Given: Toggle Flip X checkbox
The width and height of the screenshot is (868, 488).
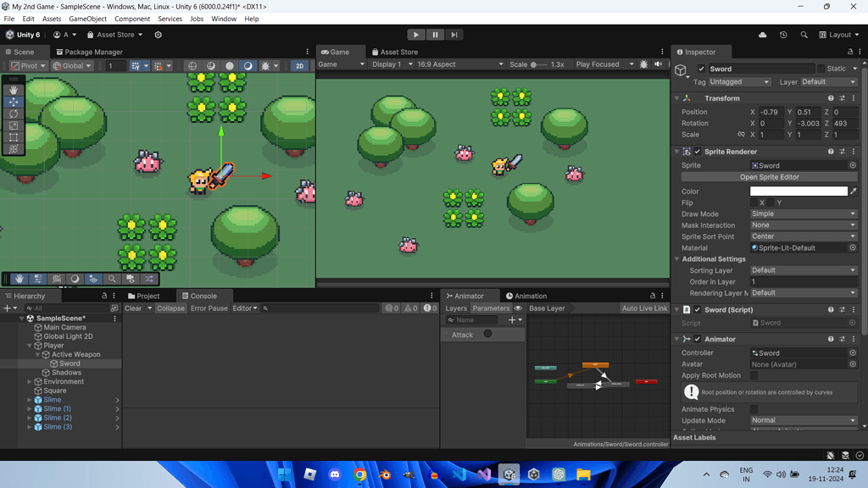Looking at the screenshot, I should pos(754,202).
